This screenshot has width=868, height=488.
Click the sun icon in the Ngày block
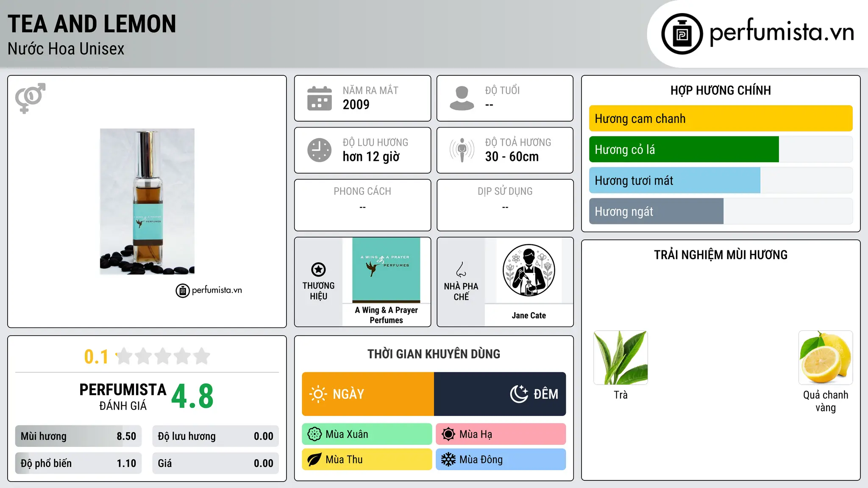pos(318,394)
